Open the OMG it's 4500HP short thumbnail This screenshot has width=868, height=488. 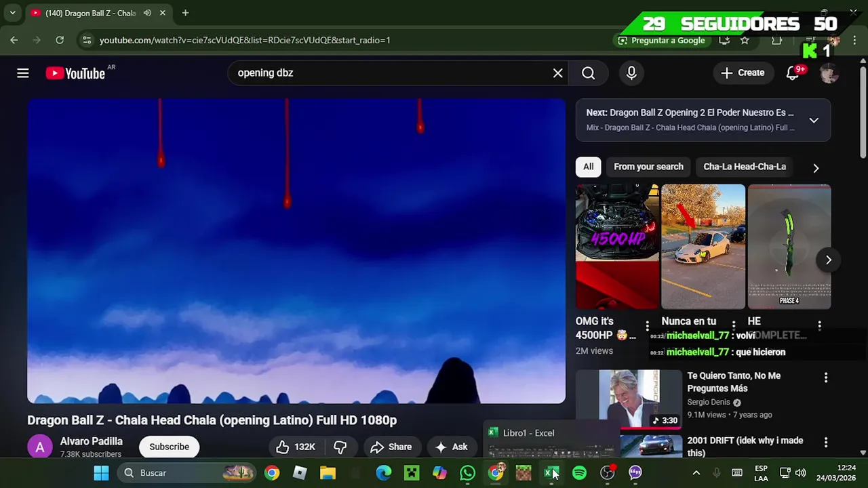[617, 247]
